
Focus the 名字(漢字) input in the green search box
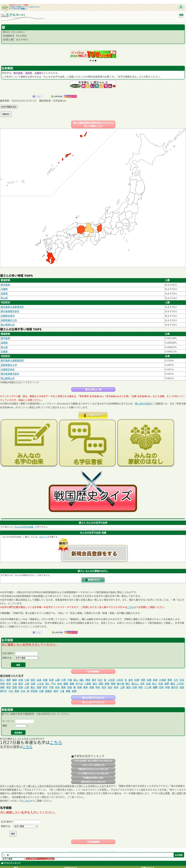pos(27,653)
